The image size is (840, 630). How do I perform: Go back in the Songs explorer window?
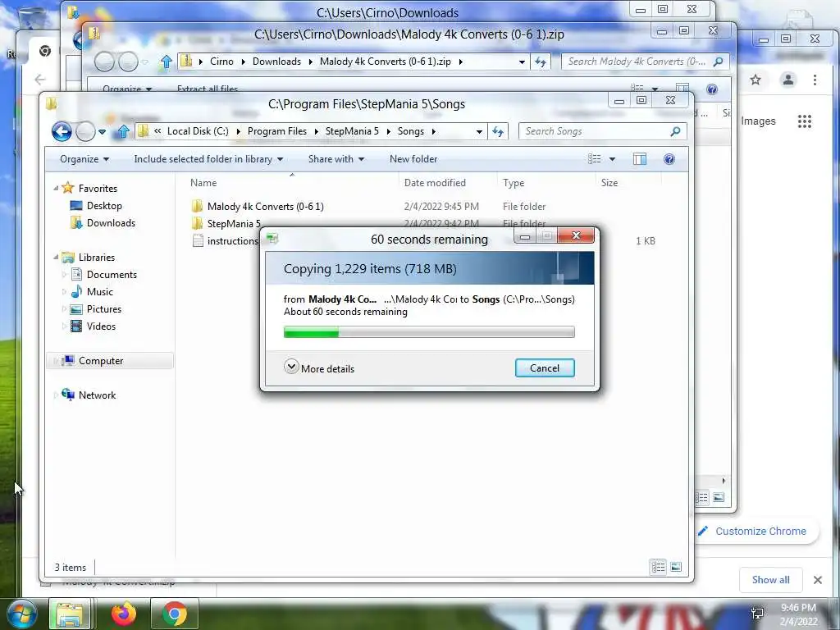(x=62, y=131)
